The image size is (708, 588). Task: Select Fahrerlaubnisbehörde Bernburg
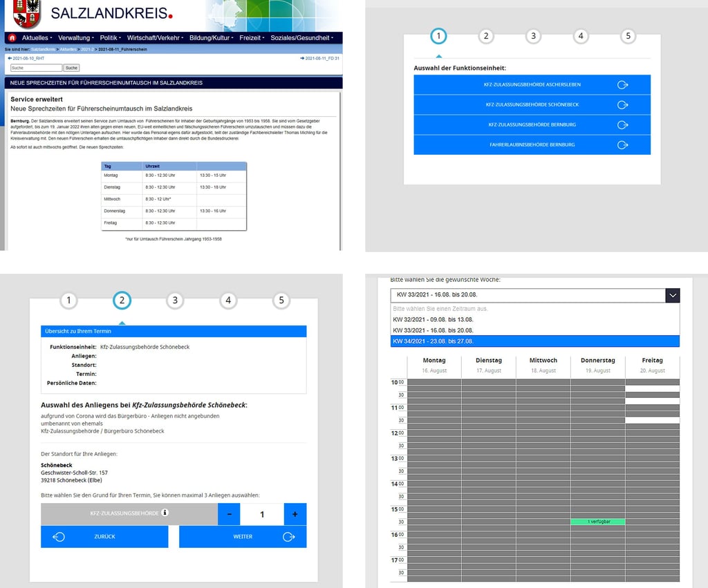(532, 145)
